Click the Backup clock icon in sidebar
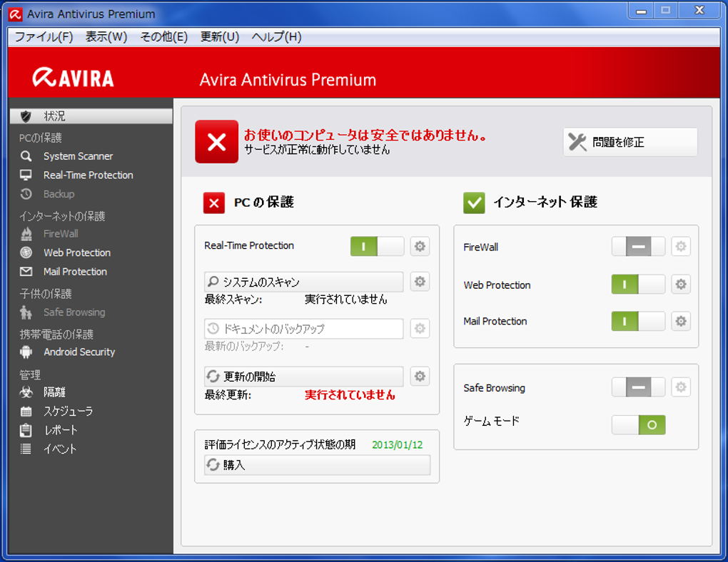 (x=26, y=193)
